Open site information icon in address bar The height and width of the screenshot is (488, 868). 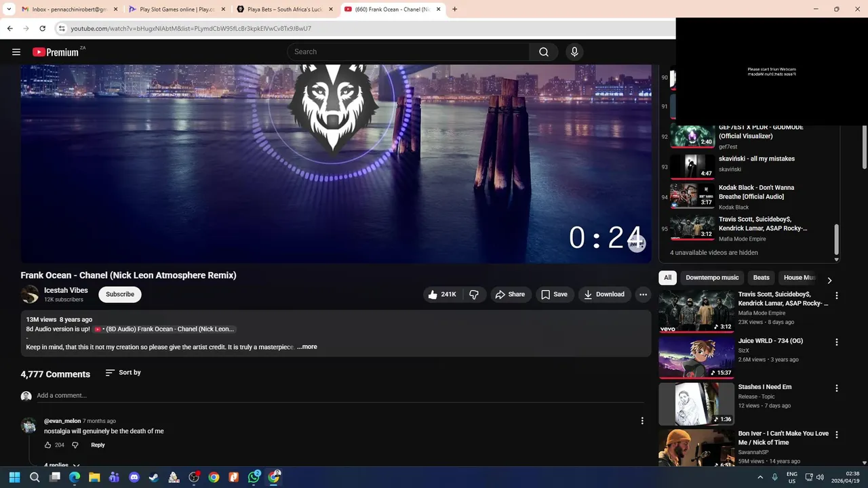pyautogui.click(x=62, y=28)
